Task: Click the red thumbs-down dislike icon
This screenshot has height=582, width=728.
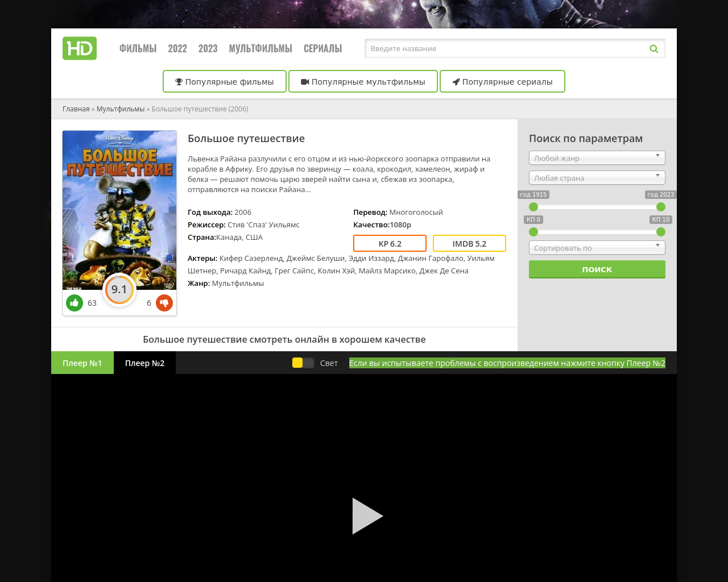Action: pos(164,303)
